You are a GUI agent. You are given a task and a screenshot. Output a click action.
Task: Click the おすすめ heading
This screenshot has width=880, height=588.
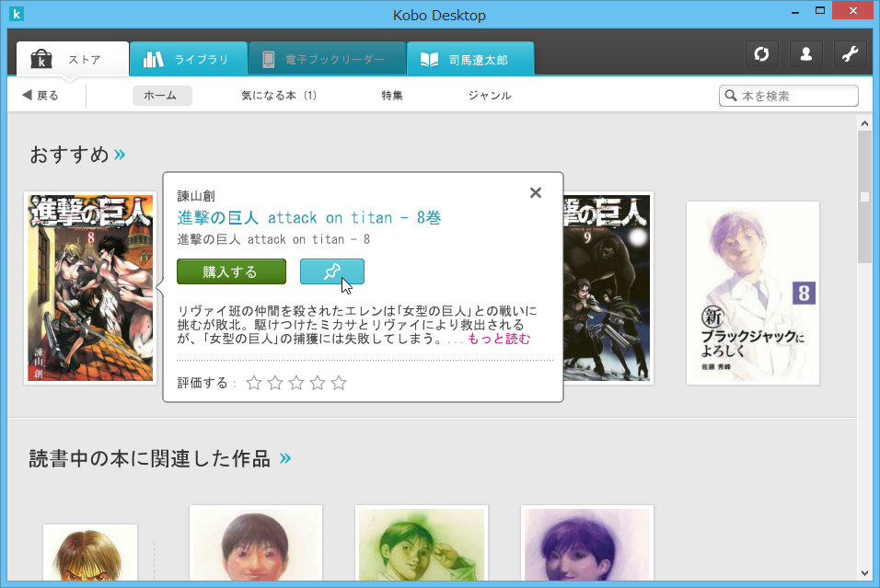click(x=69, y=155)
